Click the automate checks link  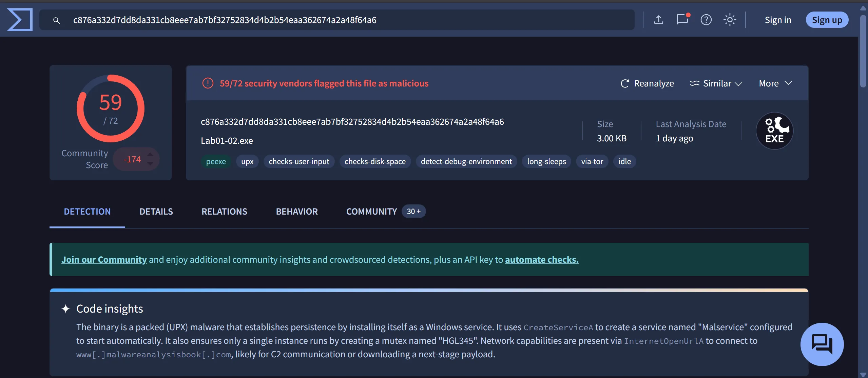click(542, 260)
